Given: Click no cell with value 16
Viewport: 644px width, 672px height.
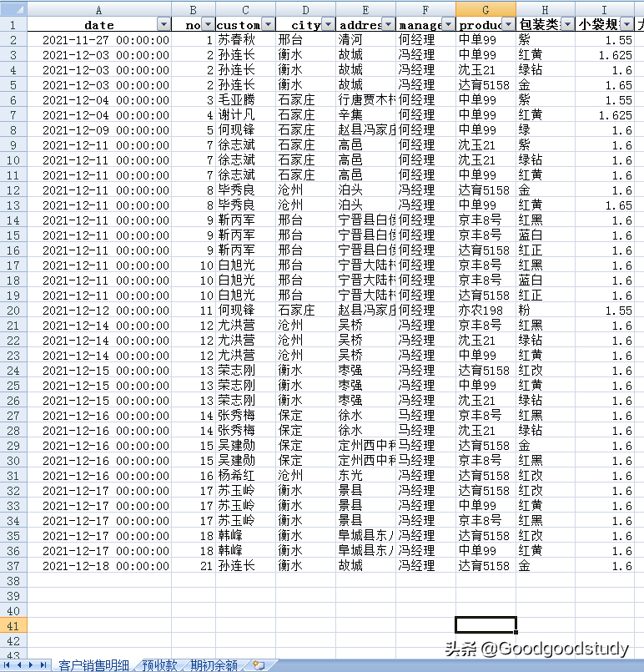Looking at the screenshot, I should [x=194, y=476].
